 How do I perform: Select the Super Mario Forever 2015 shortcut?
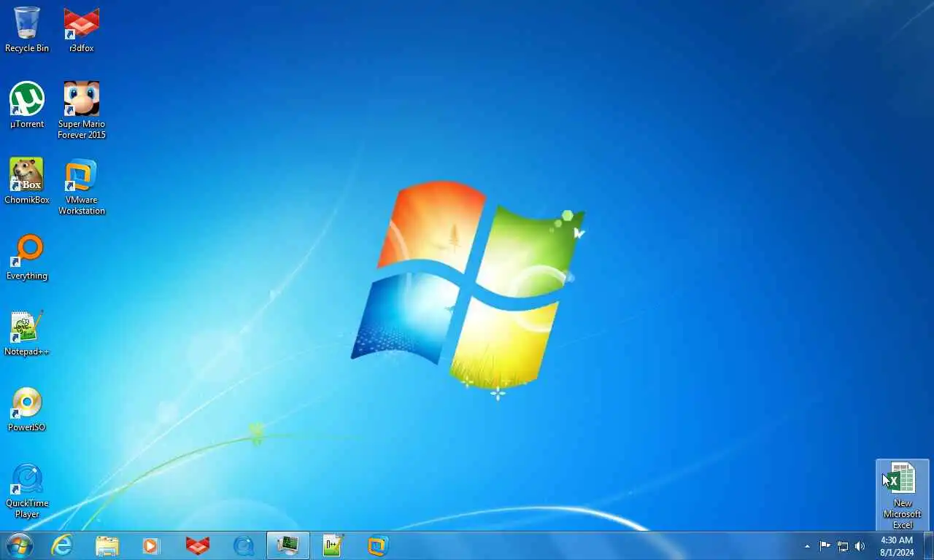tap(82, 110)
